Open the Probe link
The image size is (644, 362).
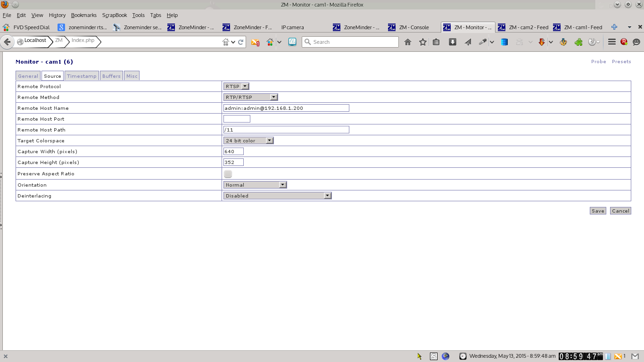[599, 62]
